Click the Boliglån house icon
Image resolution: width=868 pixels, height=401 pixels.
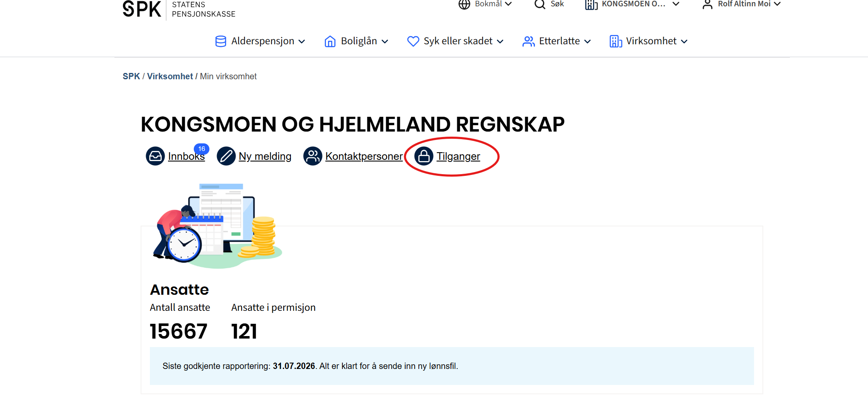click(x=330, y=41)
